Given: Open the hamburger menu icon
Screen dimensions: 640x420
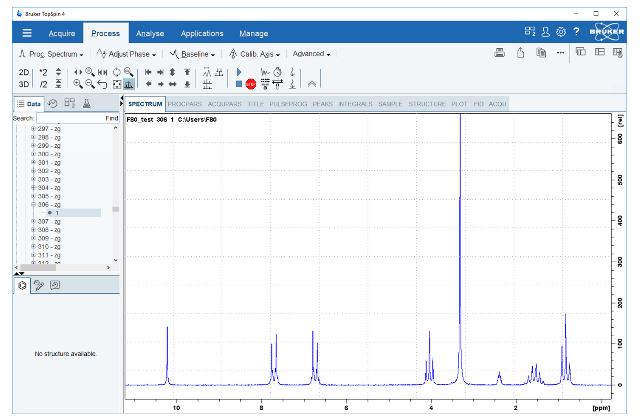Looking at the screenshot, I should (27, 33).
